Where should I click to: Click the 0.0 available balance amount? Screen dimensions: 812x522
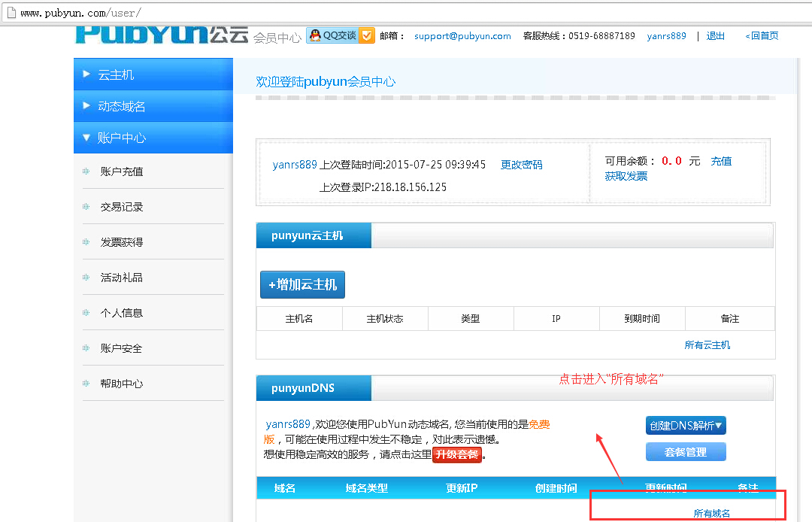671,161
